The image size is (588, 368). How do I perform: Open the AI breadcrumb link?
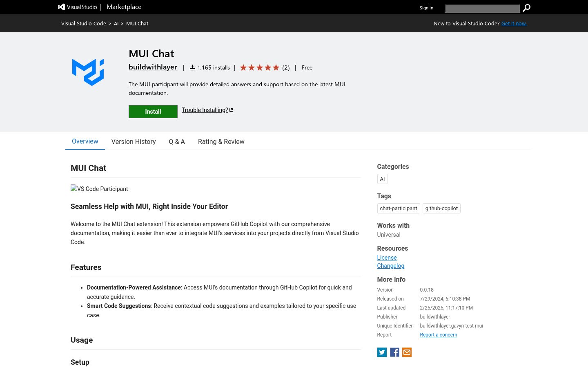click(x=116, y=24)
